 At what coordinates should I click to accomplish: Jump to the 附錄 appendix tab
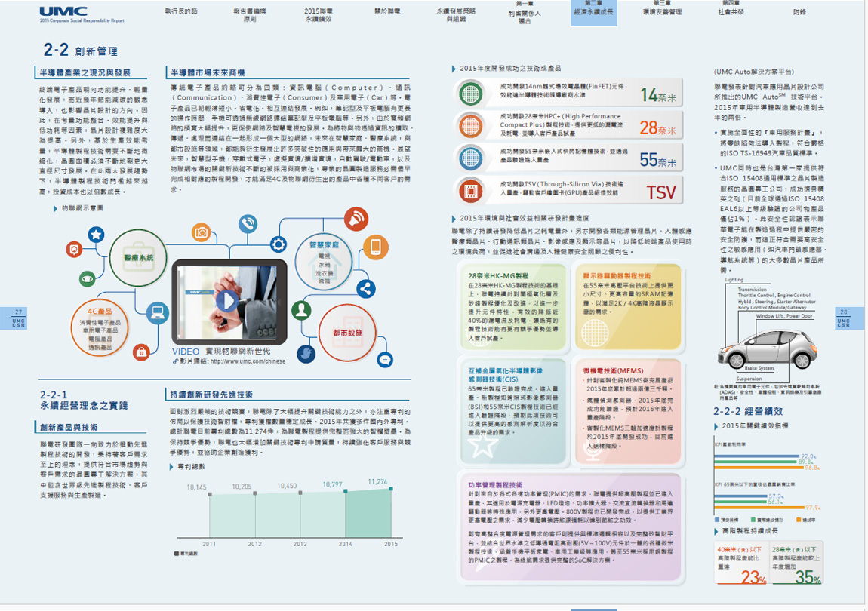pos(799,12)
